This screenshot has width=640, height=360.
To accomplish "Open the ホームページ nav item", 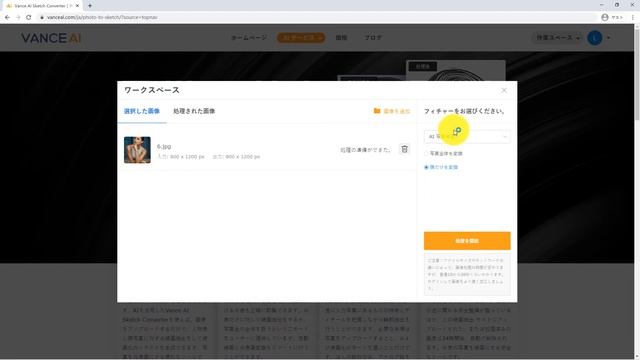I will pos(249,38).
